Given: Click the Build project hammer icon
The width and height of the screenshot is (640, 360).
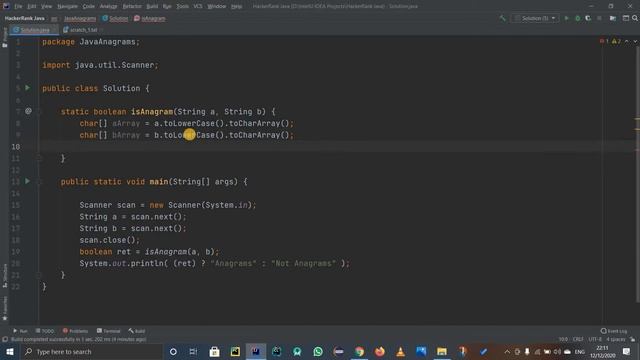Looking at the screenshot, I should click(502, 18).
